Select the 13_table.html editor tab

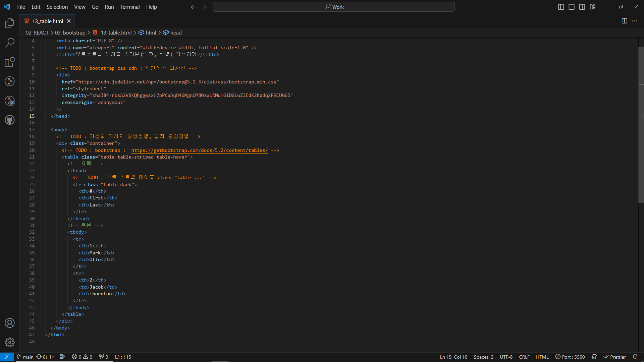[x=47, y=21]
